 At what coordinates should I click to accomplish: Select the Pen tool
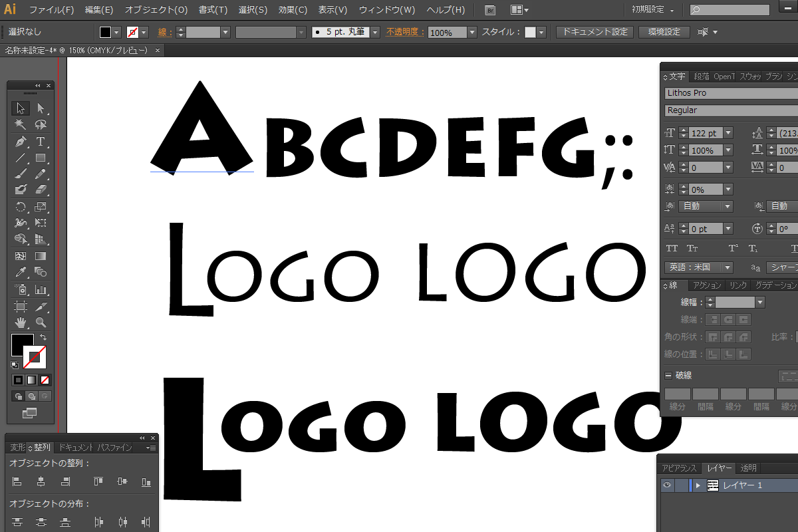(21, 141)
